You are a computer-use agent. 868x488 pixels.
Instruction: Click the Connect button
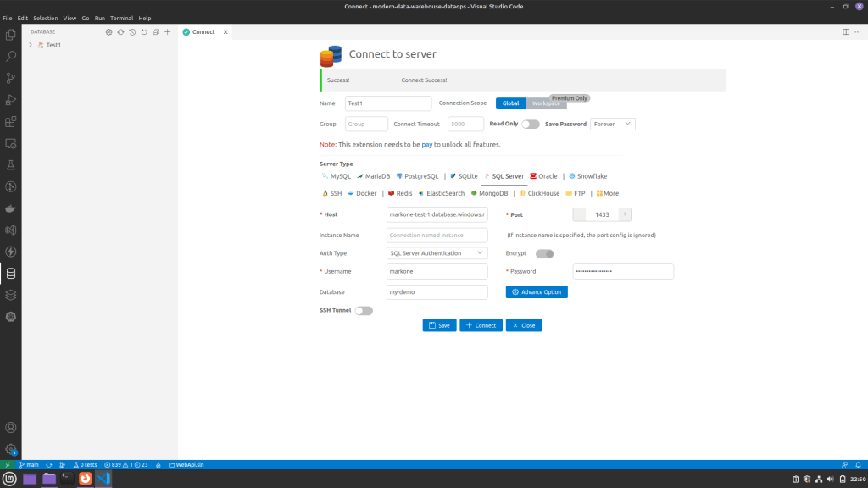(x=481, y=325)
